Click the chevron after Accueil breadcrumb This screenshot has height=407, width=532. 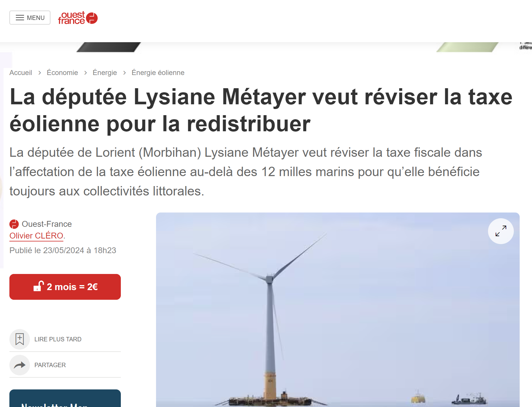40,73
